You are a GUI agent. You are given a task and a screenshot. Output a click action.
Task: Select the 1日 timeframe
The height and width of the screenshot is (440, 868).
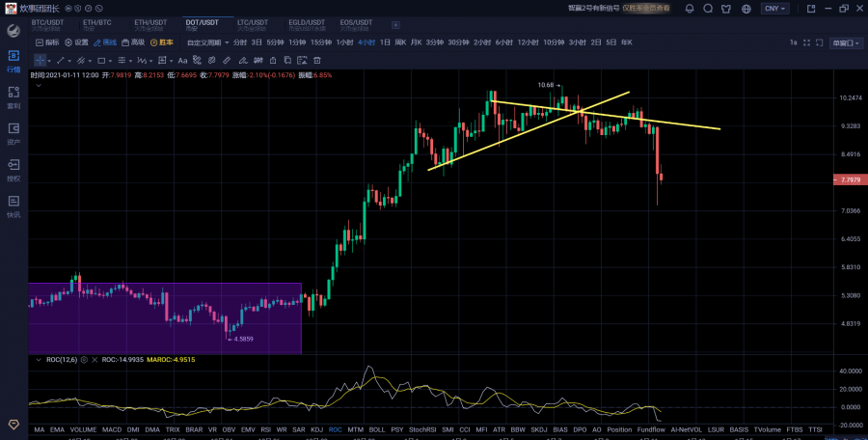385,42
